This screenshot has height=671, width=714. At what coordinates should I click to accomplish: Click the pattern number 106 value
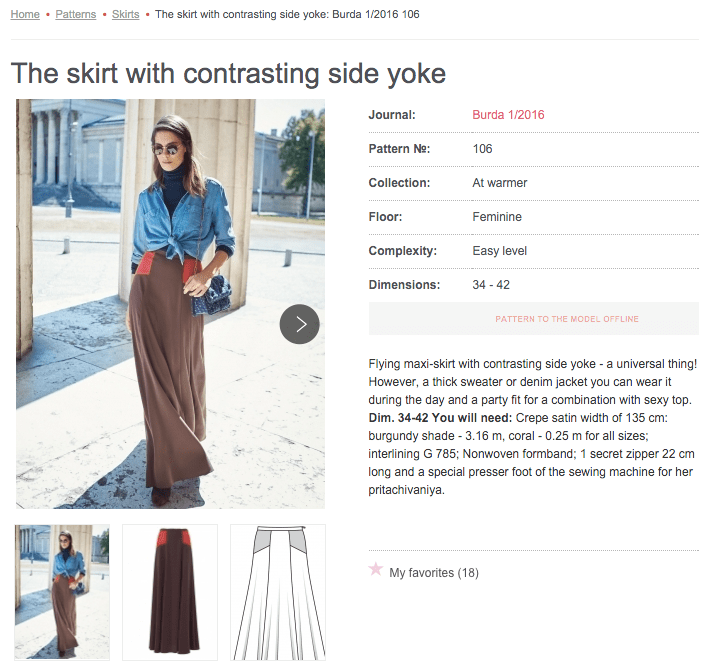(x=483, y=149)
